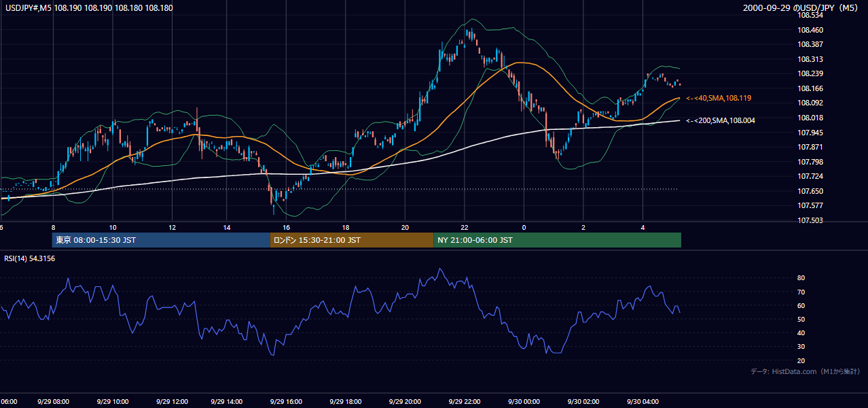Click the 108.534 price axis label
Screen dimensions: 868x408
(x=810, y=15)
